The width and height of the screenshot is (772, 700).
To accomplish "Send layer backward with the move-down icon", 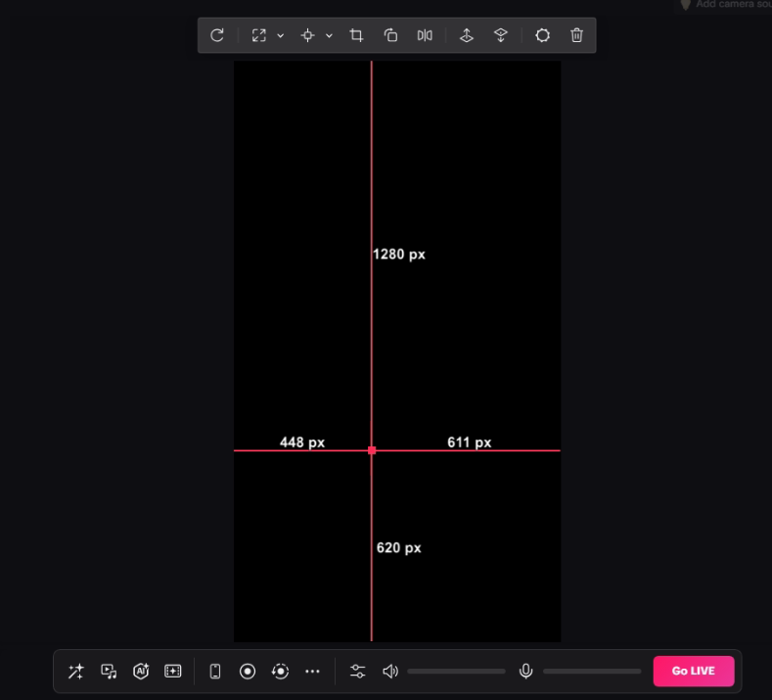I will pyautogui.click(x=501, y=35).
